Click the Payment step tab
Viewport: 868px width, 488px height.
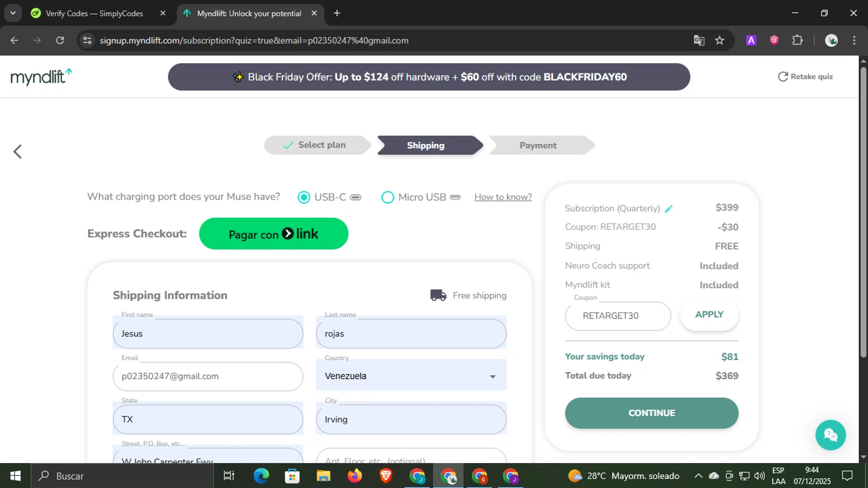(x=541, y=145)
